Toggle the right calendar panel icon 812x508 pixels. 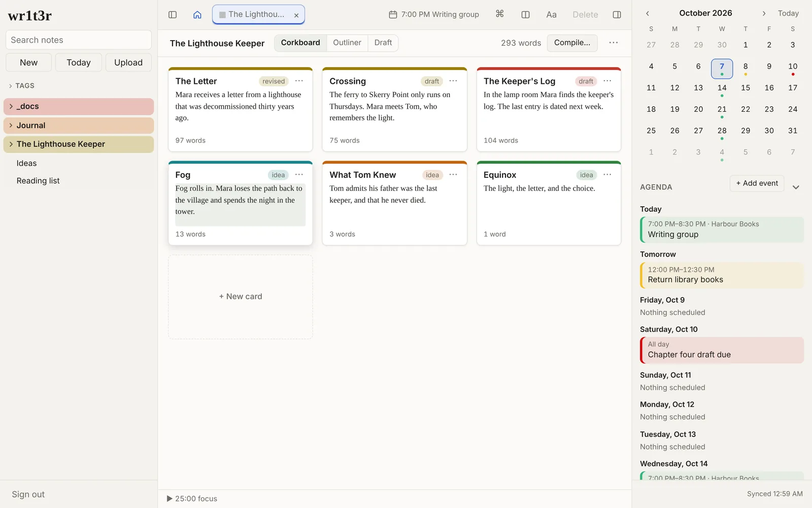[617, 15]
